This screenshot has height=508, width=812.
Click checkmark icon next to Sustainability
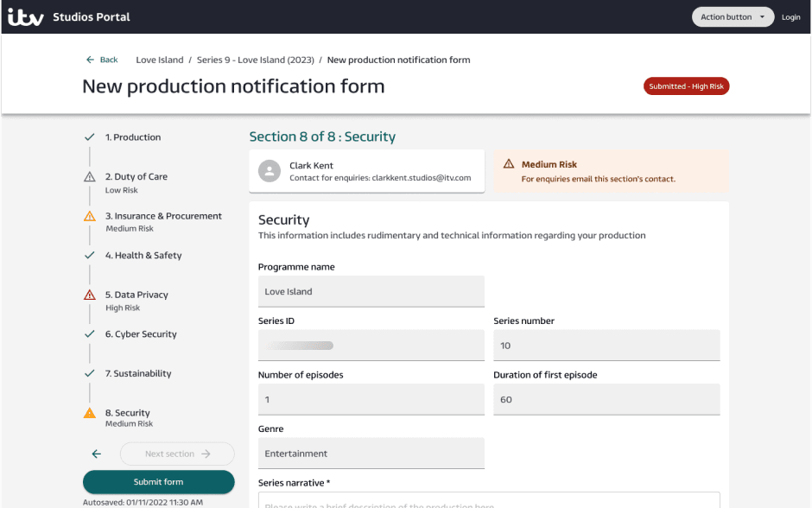[x=90, y=373]
